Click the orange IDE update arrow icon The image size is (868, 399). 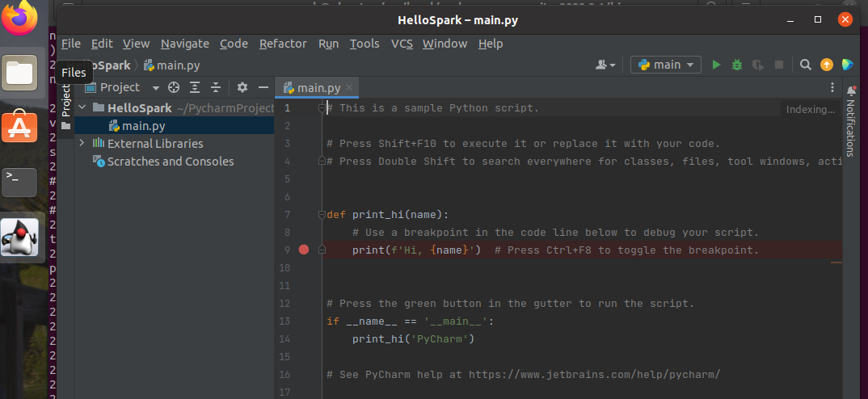(827, 65)
